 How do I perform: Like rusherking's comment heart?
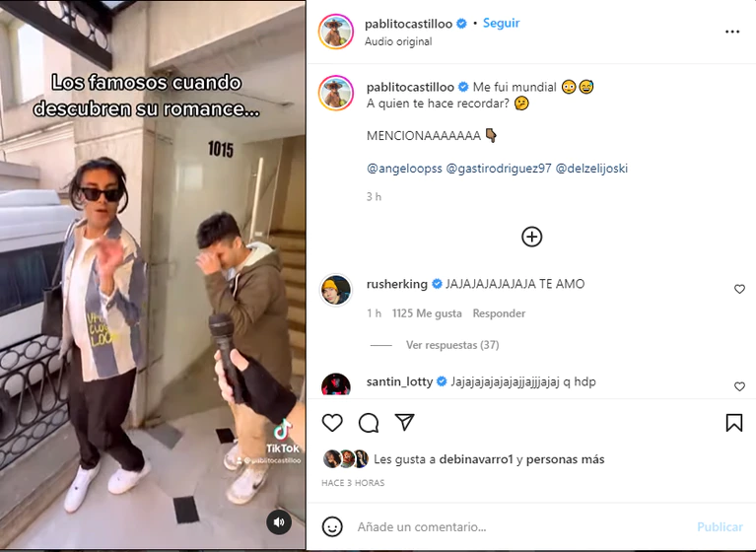coord(739,289)
